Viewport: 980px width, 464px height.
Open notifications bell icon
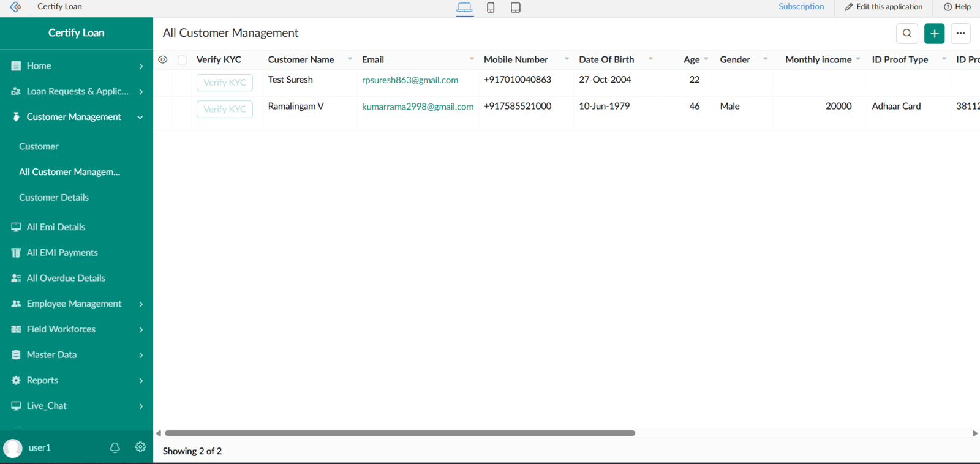[x=115, y=447]
